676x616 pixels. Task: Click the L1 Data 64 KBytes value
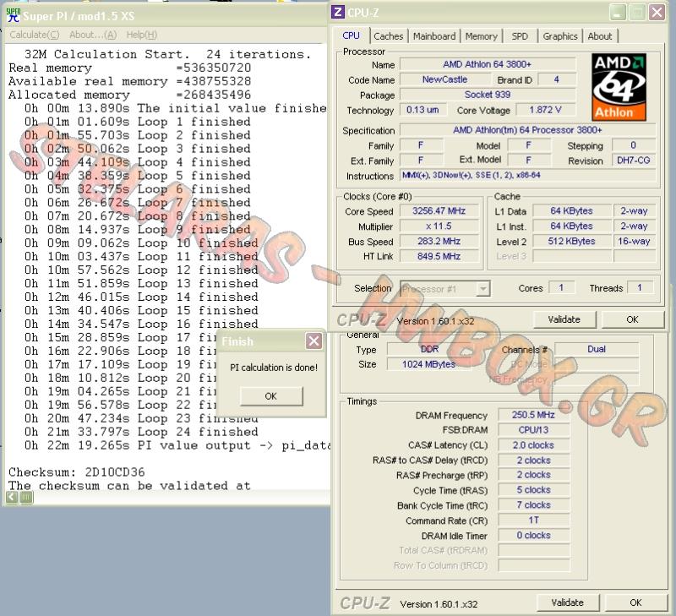(x=571, y=210)
